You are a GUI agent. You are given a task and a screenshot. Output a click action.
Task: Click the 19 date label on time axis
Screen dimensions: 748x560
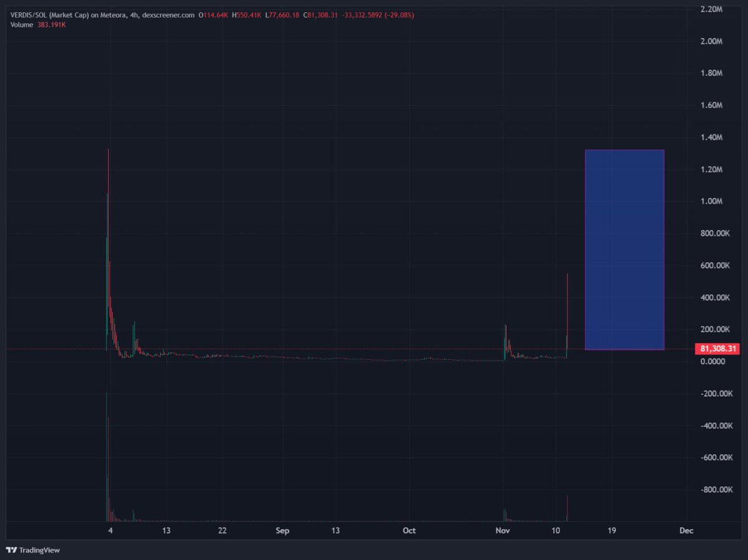611,531
